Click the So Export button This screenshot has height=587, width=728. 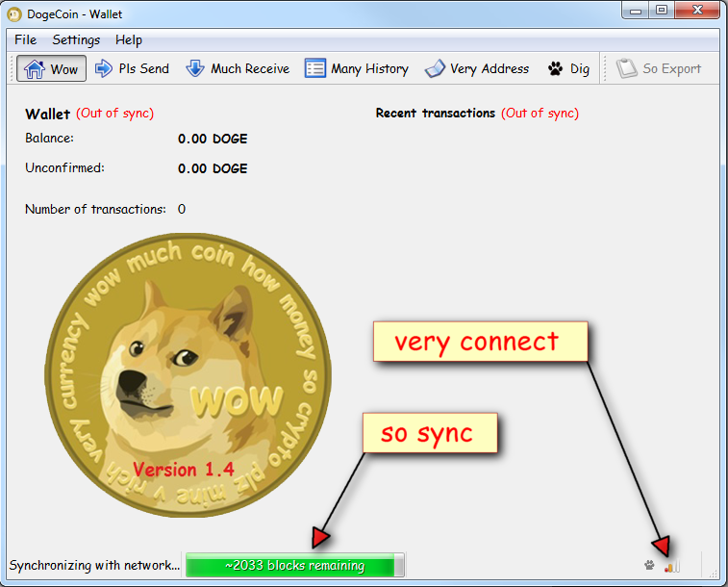(x=659, y=68)
